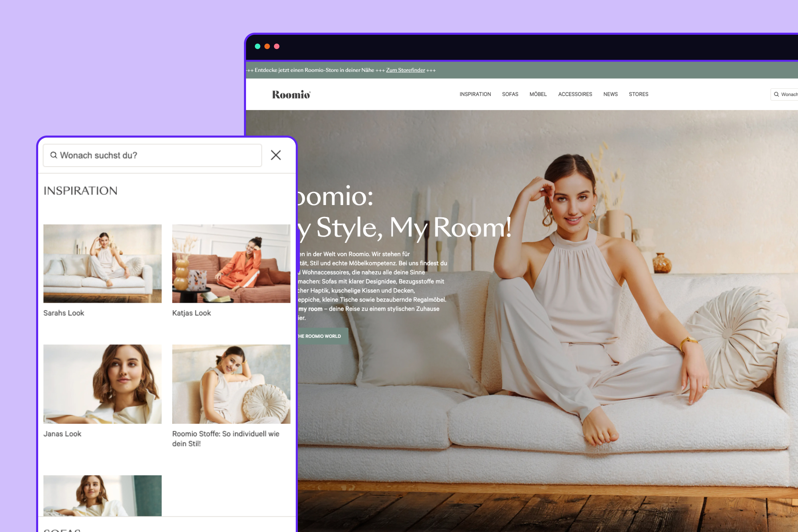Open the Katjas Look image
This screenshot has width=798, height=532.
[231, 263]
